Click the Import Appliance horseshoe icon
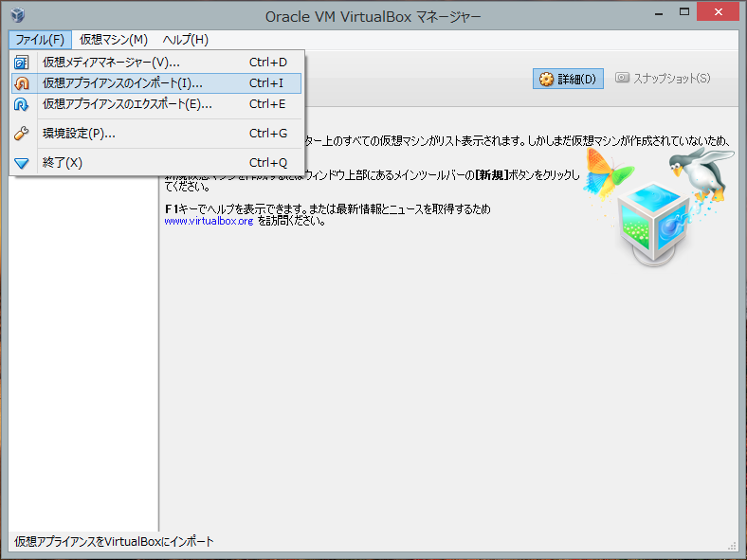The width and height of the screenshot is (747, 560). coord(22,83)
